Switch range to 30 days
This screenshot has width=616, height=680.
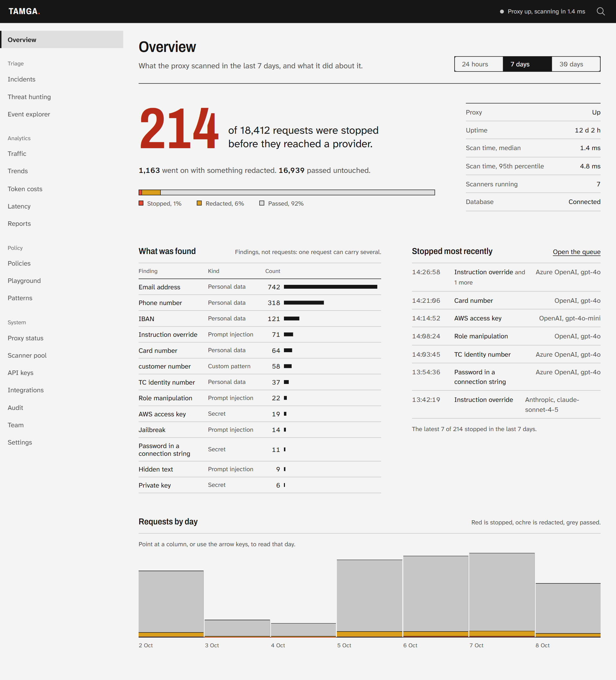click(x=576, y=64)
